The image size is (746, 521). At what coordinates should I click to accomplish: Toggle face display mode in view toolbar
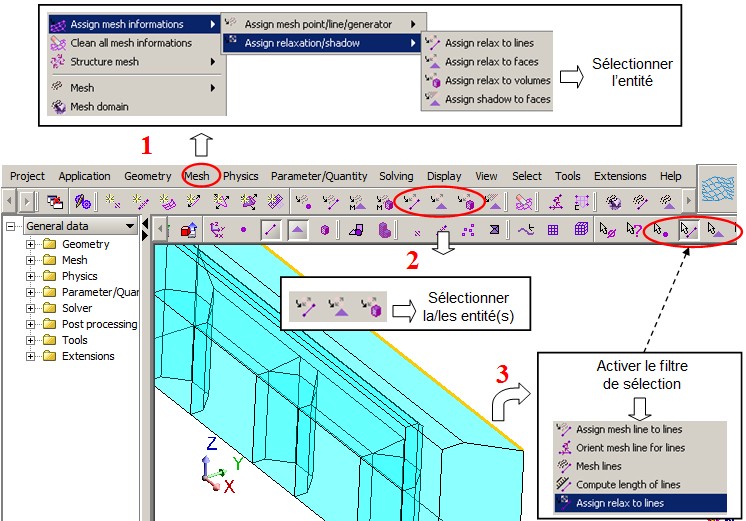298,230
